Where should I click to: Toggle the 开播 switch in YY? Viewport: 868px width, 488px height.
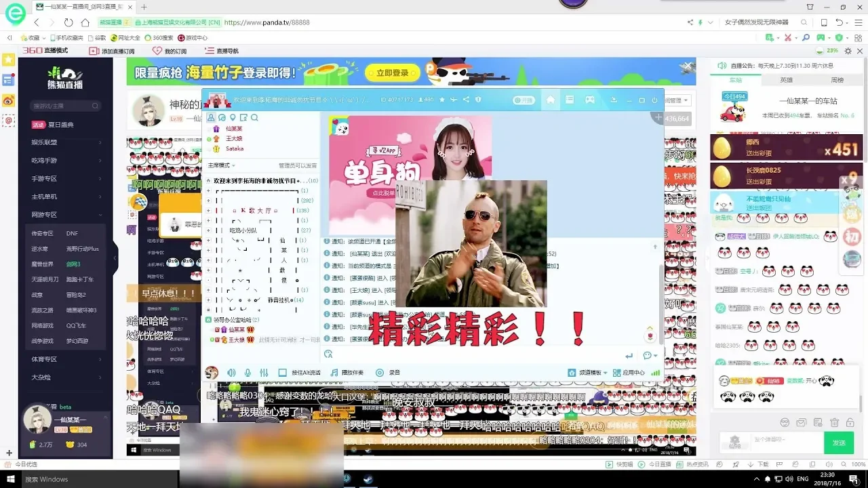click(x=524, y=100)
